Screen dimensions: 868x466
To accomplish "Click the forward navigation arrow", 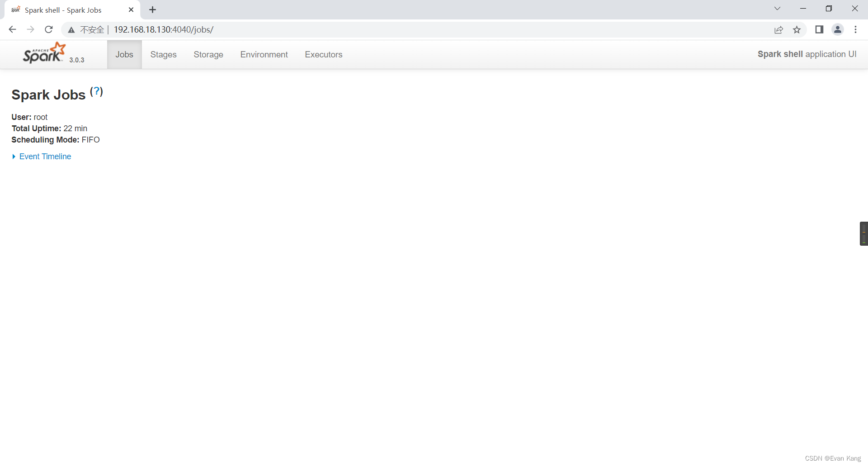I will pyautogui.click(x=30, y=29).
